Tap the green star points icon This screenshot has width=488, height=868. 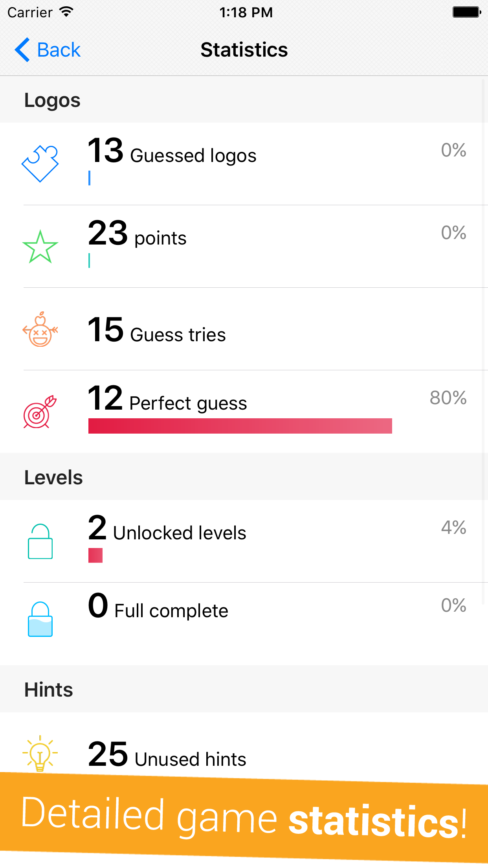[x=40, y=246]
